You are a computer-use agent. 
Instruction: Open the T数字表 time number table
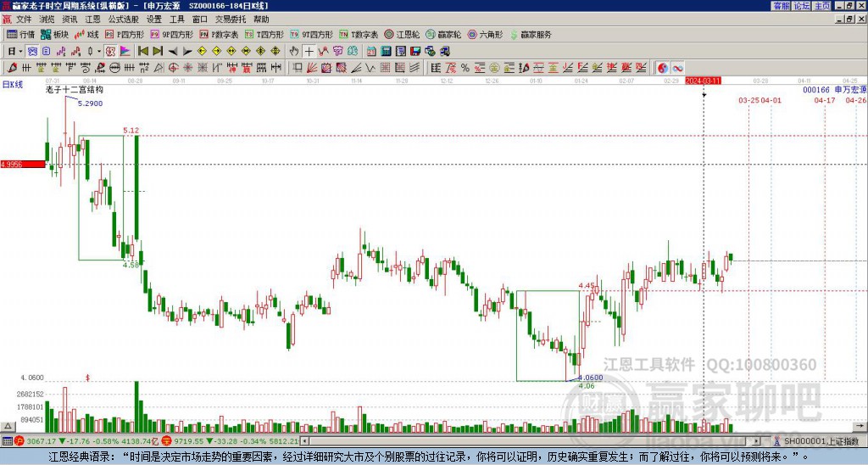(x=359, y=34)
